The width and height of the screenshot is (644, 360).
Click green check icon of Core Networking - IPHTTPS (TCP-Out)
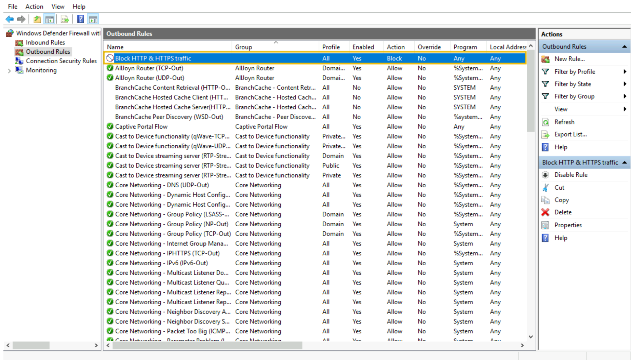click(110, 253)
